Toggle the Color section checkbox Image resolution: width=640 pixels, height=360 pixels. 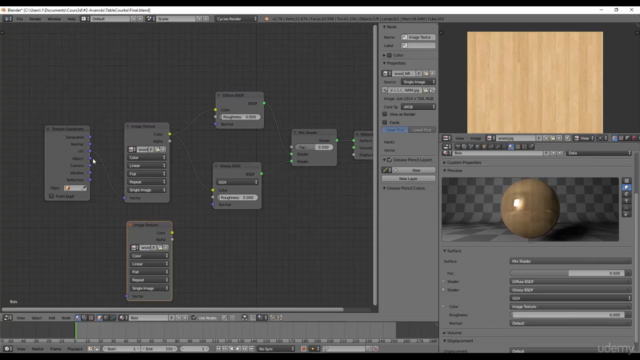tap(389, 55)
